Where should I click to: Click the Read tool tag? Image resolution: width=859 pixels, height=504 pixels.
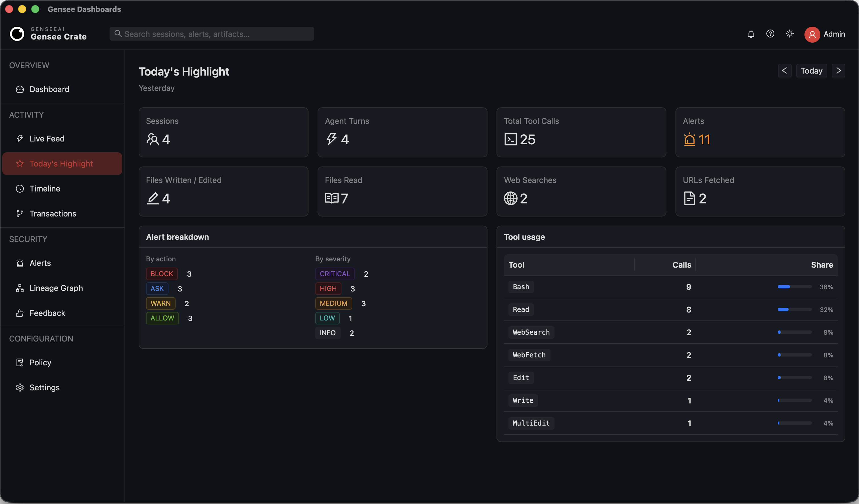pyautogui.click(x=521, y=309)
